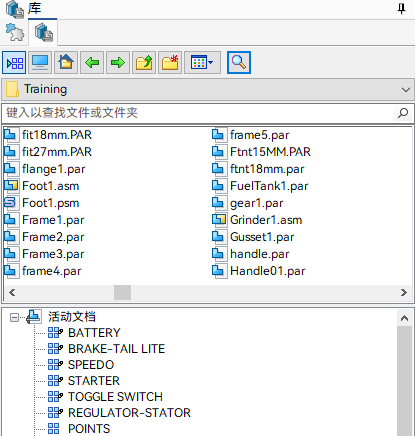Switch to the library tab icon
The width and height of the screenshot is (415, 436).
(44, 32)
